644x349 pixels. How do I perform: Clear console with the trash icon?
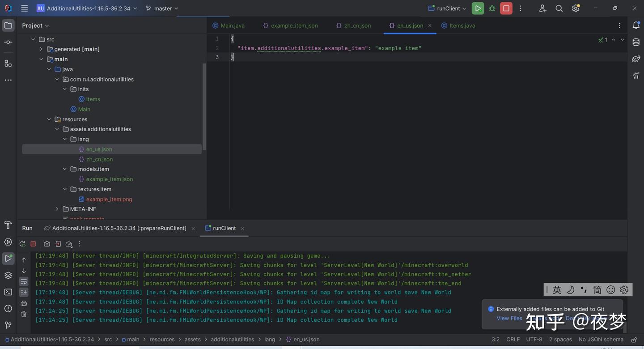point(24,314)
